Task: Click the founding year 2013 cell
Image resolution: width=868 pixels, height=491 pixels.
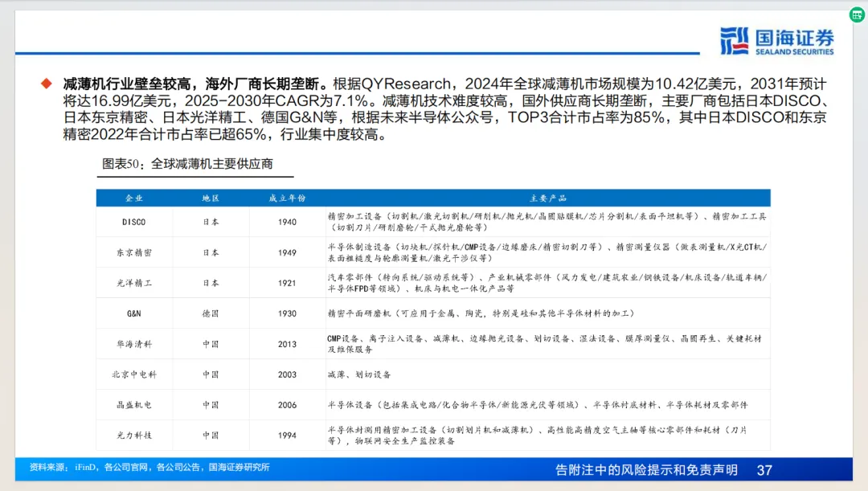Action: [287, 344]
